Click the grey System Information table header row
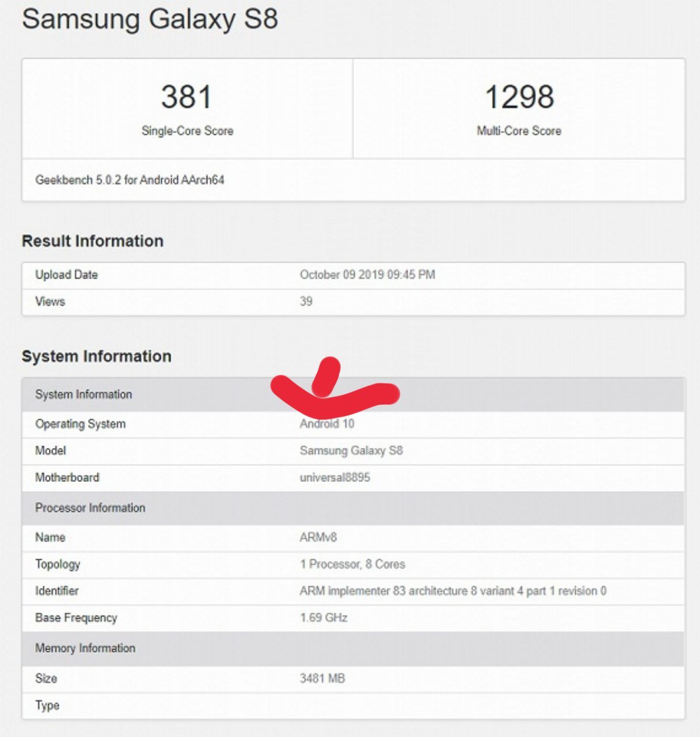This screenshot has height=737, width=700. pyautogui.click(x=353, y=394)
